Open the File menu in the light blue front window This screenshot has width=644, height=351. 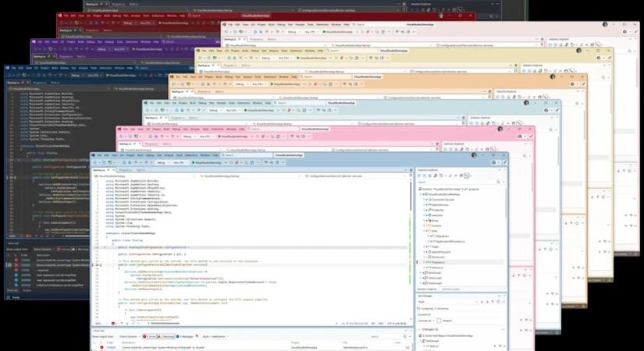[99, 155]
